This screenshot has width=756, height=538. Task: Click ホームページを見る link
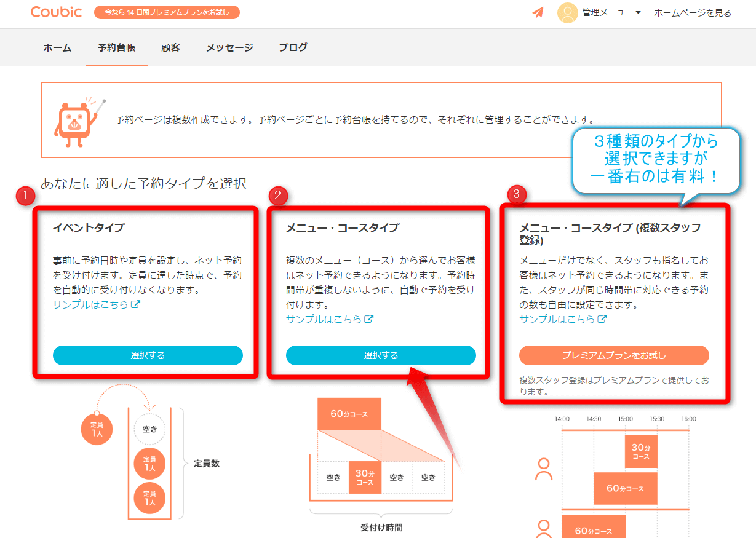point(692,12)
